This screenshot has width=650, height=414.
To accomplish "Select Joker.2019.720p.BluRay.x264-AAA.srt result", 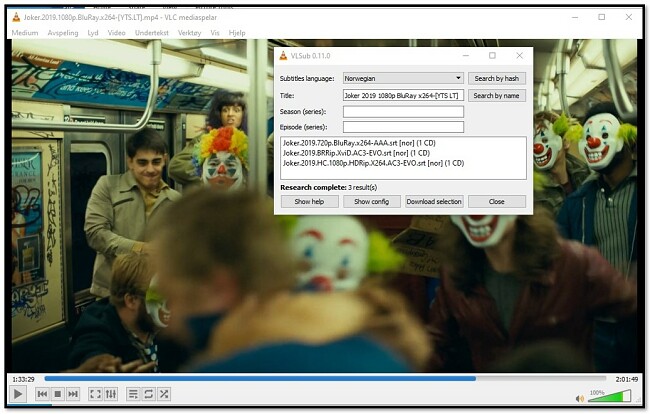I will (x=359, y=143).
